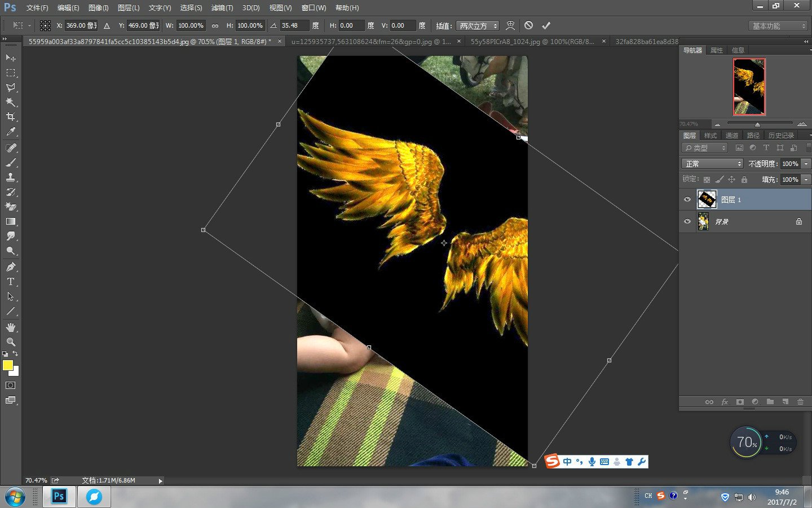The height and width of the screenshot is (508, 812).
Task: Click the rotation angle input field
Action: pos(294,25)
